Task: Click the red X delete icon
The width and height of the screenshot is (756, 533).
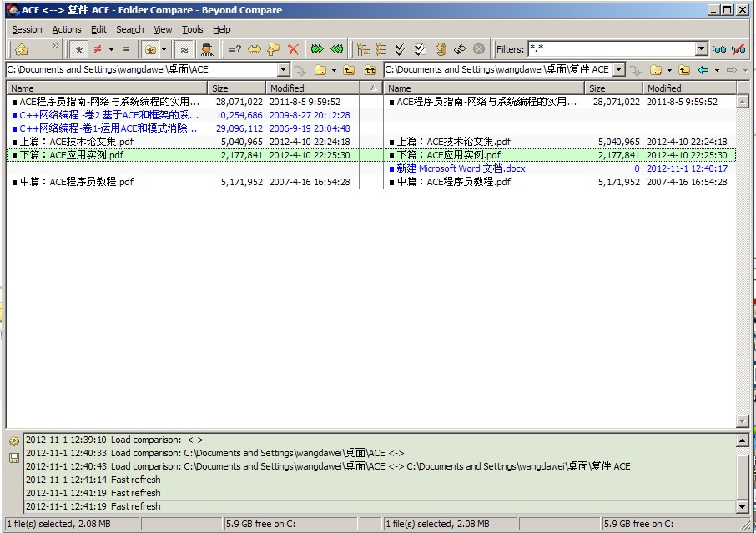Action: pos(293,49)
